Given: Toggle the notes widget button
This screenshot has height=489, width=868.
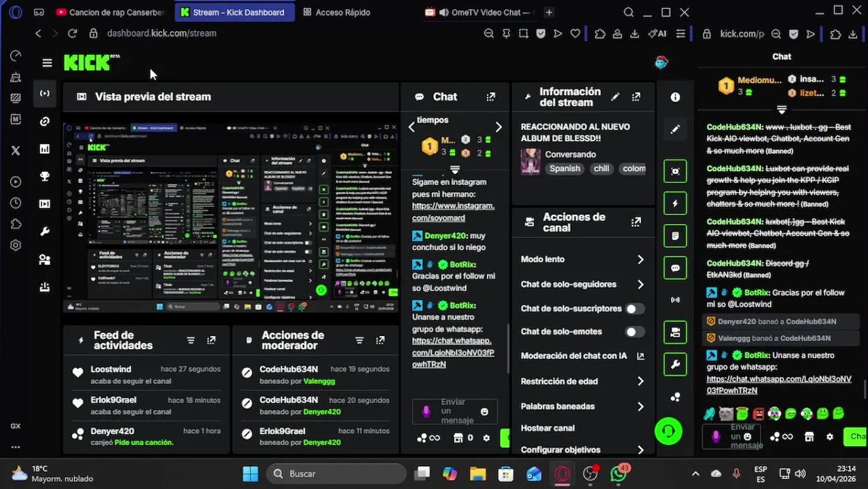Looking at the screenshot, I should pyautogui.click(x=675, y=236).
